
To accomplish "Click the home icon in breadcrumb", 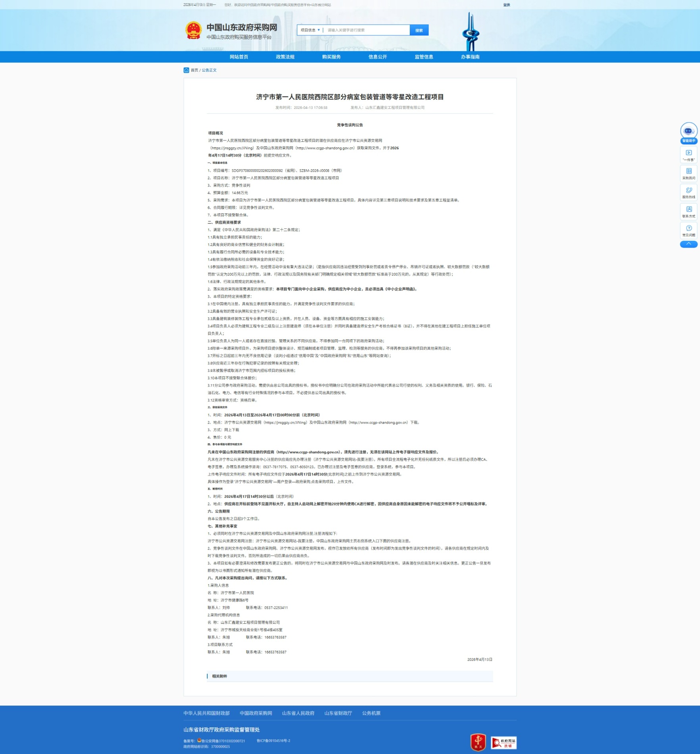I will [x=186, y=70].
